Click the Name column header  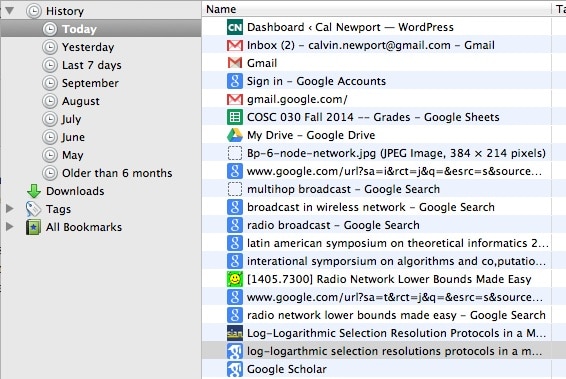376,9
